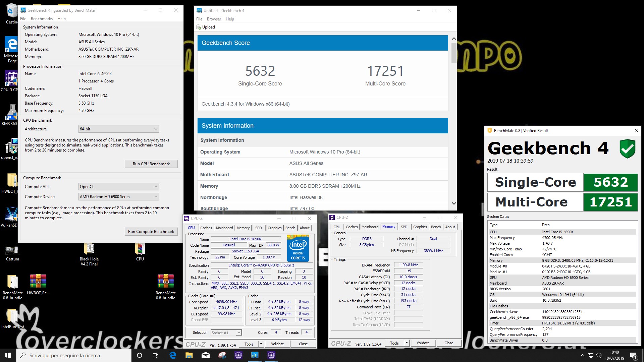Image resolution: width=644 pixels, height=362 pixels.
Task: Click Close in the CPU-Z Memory window
Action: (x=449, y=343)
